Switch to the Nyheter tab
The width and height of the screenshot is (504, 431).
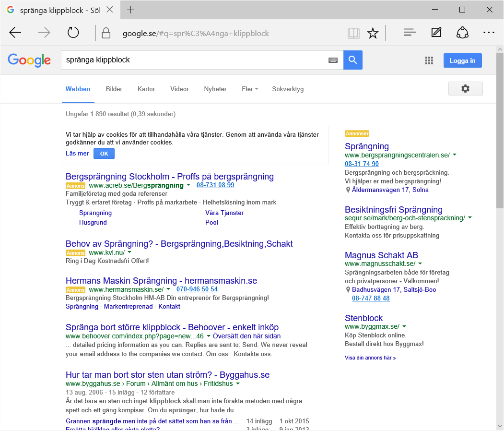click(x=215, y=89)
